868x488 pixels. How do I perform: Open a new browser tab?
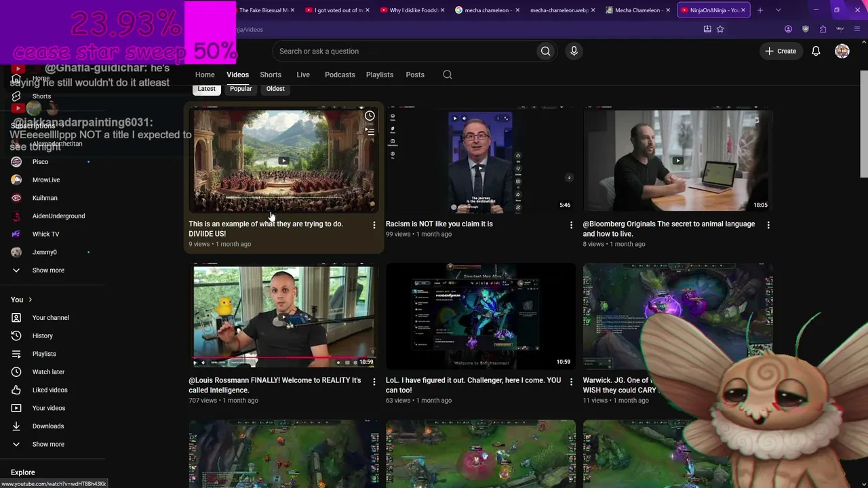760,10
